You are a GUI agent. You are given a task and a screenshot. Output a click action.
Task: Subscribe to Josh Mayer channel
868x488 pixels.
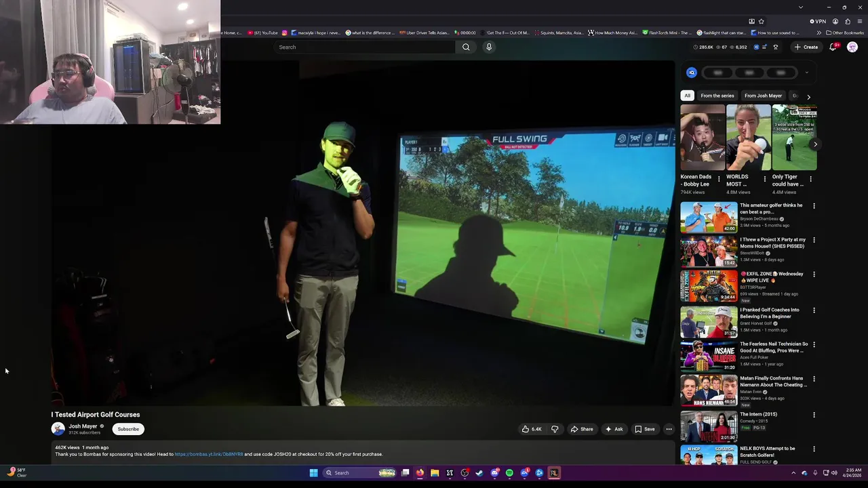(128, 429)
